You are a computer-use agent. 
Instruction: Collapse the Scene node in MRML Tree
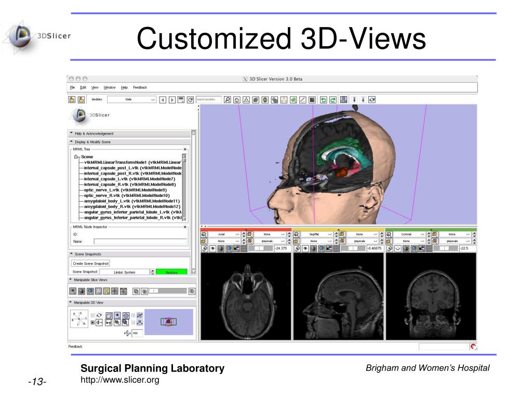point(76,157)
